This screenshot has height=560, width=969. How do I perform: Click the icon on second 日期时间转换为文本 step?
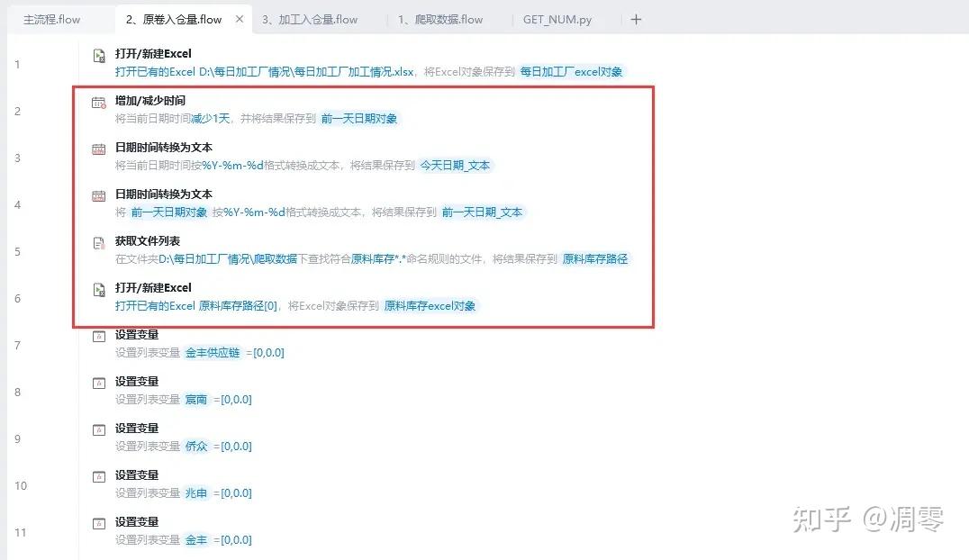[99, 198]
